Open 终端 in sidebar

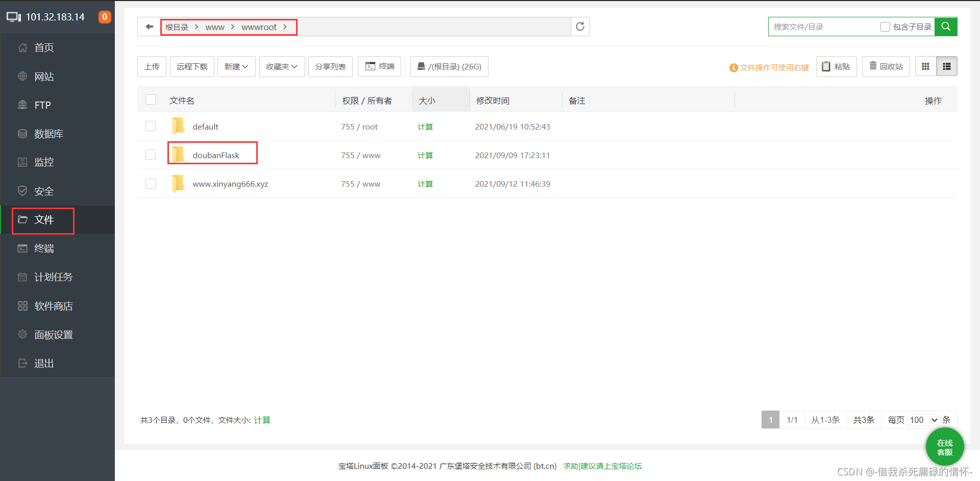[x=58, y=248]
